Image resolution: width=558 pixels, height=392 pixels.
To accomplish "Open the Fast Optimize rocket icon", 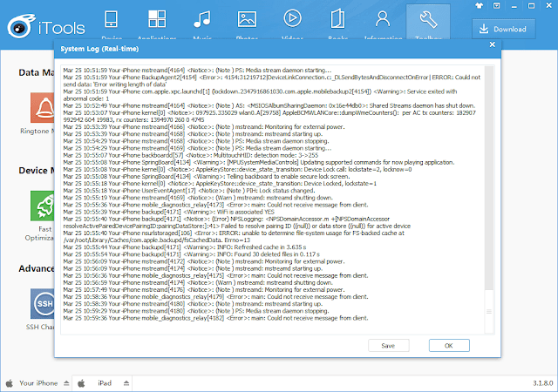I will [x=43, y=206].
